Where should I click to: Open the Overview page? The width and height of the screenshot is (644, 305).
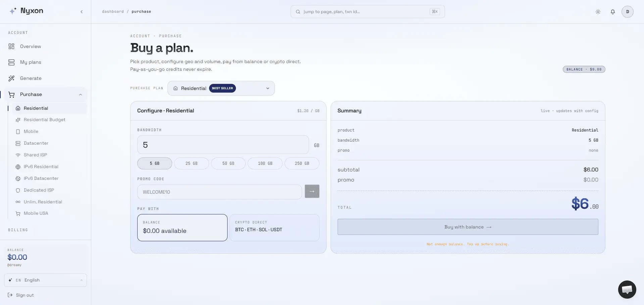45,46
